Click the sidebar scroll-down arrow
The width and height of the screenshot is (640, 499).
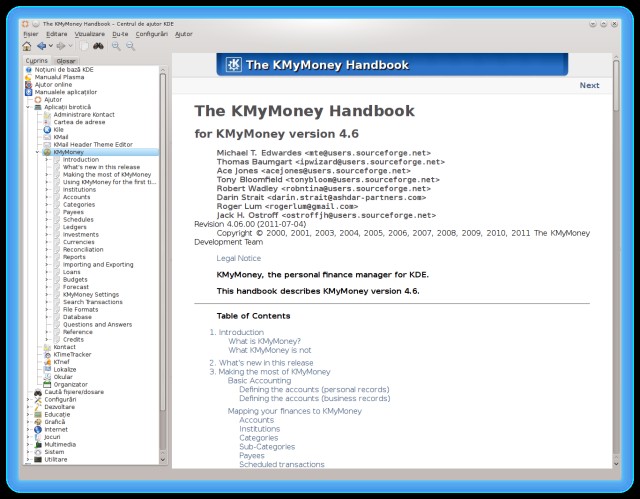coord(163,460)
